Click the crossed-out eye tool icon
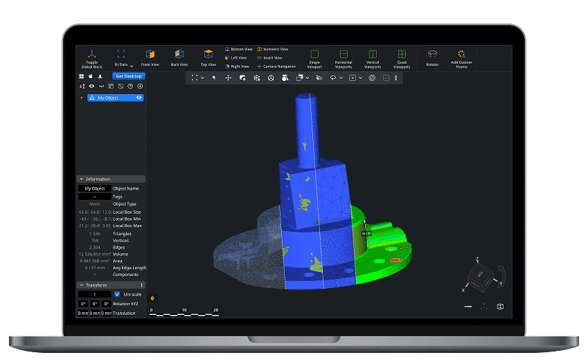Viewport: 588px width, 364px height. click(319, 78)
